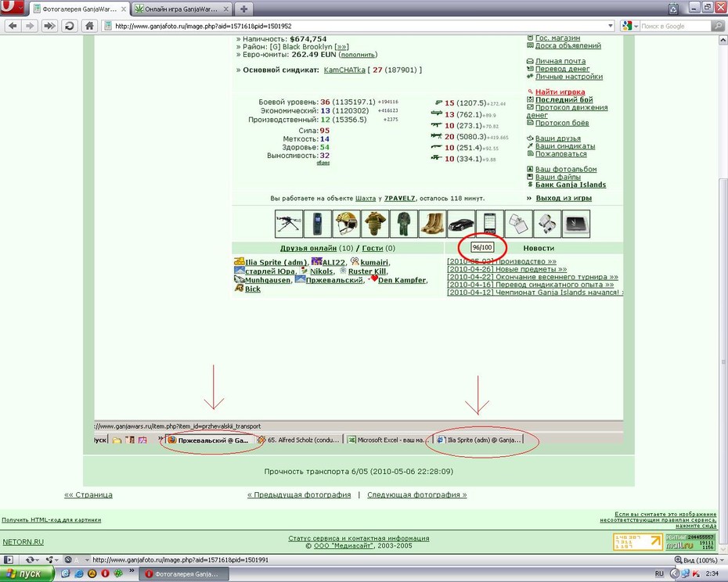
Task: Click the machine gun item thumbnail
Action: (x=289, y=224)
